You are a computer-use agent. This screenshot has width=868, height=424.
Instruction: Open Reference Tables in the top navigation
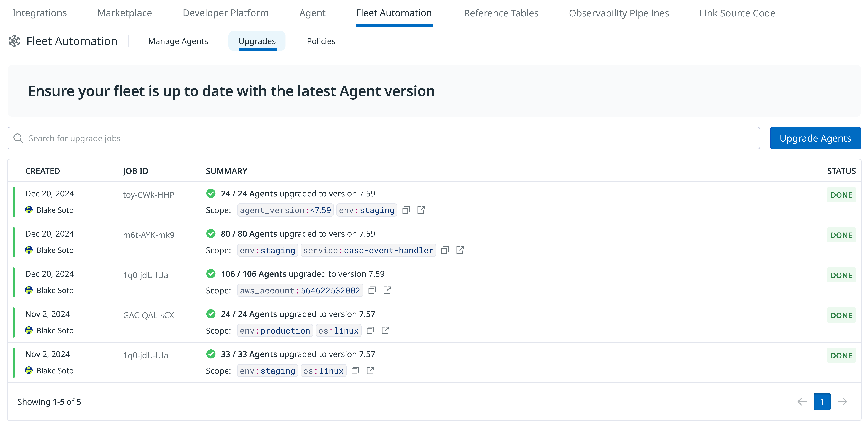pos(501,13)
